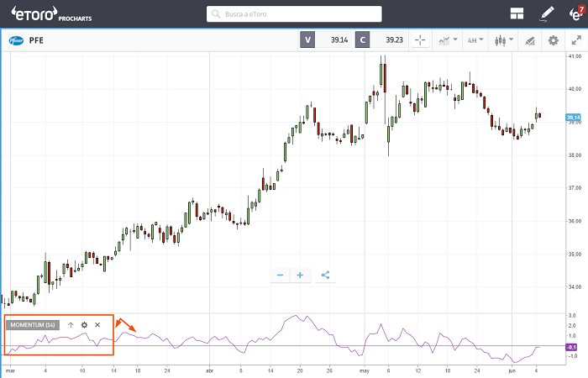
Task: Toggle the drawing toolbar pencil-ruler icon
Action: tap(529, 40)
